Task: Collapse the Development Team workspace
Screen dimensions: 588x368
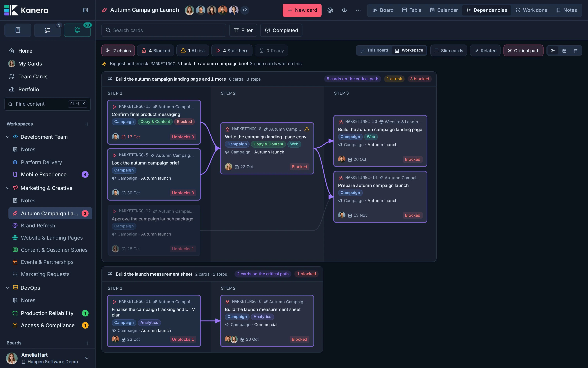Action: (x=8, y=137)
